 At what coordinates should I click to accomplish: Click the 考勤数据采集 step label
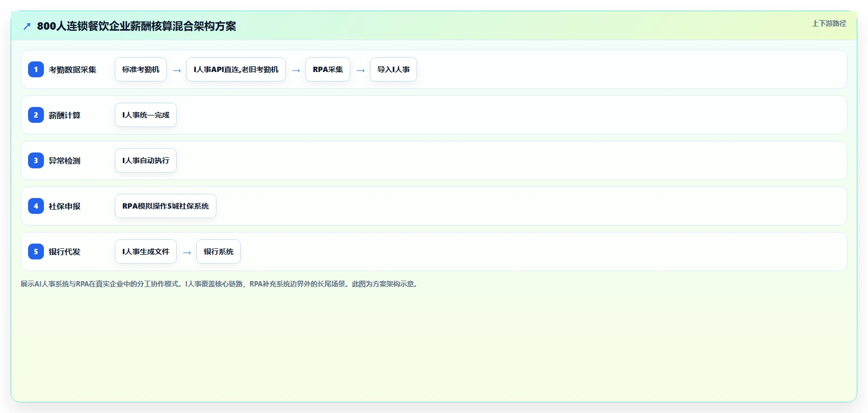tap(73, 69)
